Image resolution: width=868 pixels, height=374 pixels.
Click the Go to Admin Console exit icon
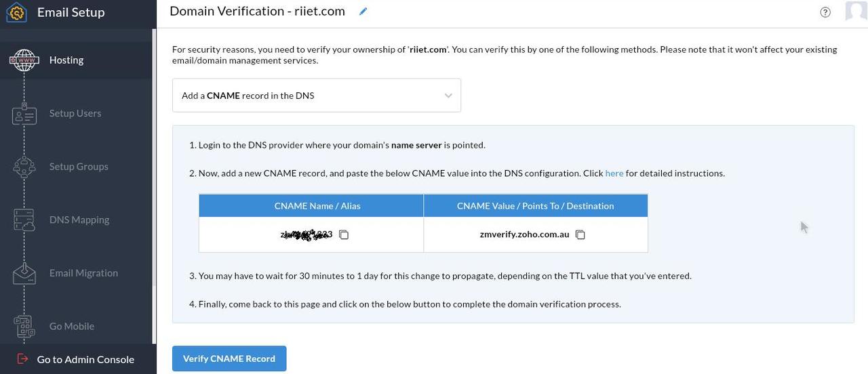(22, 359)
